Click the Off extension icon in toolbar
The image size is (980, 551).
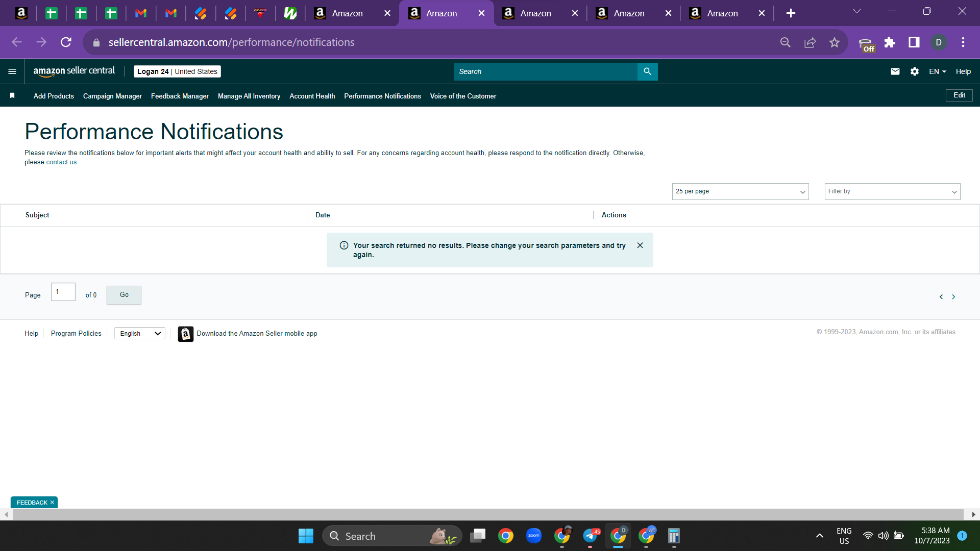866,45
